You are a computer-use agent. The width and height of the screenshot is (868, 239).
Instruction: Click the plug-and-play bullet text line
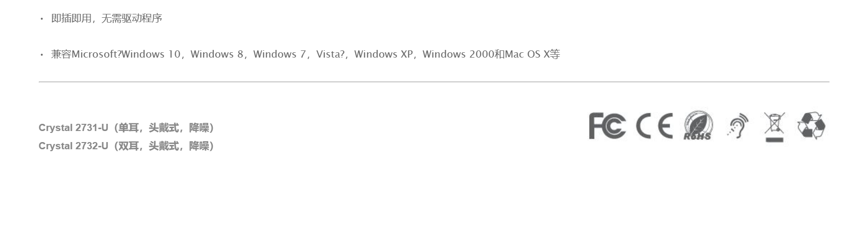click(106, 18)
